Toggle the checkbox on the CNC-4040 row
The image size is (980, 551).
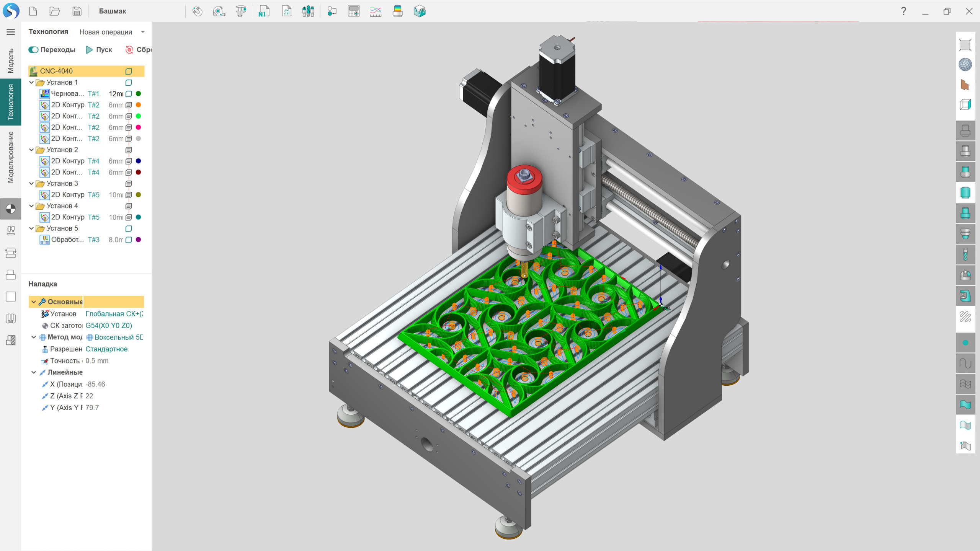click(x=129, y=71)
